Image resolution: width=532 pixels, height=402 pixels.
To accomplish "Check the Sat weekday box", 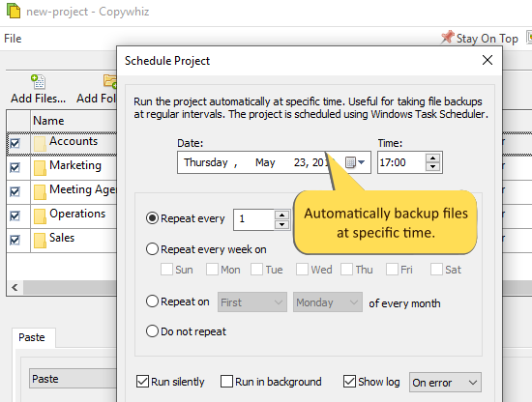I will (436, 270).
